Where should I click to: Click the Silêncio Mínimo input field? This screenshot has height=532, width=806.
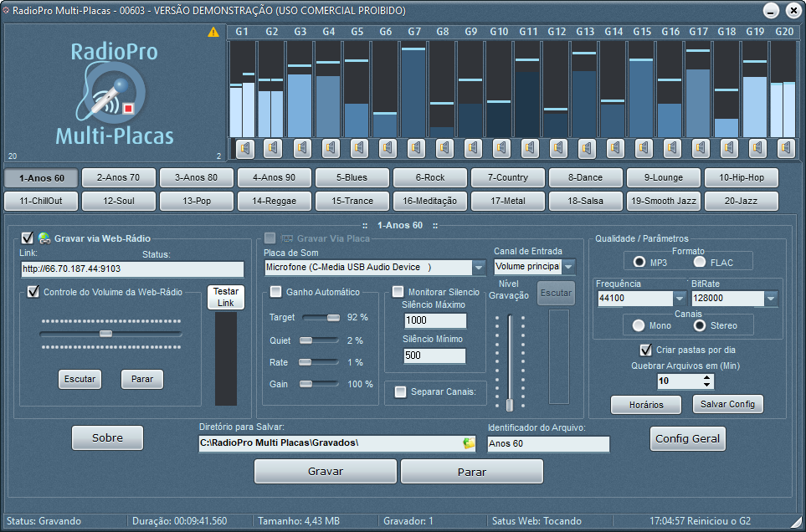click(x=435, y=356)
